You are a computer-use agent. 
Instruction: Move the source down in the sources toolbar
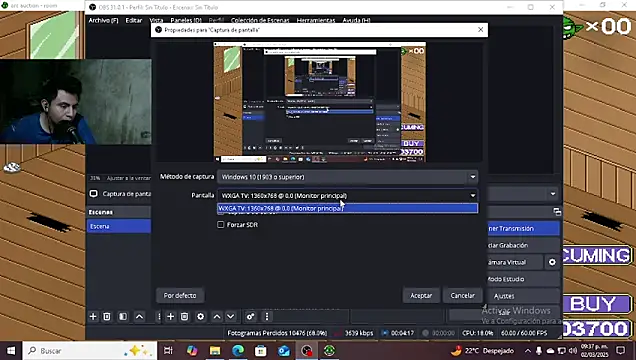pyautogui.click(x=230, y=317)
